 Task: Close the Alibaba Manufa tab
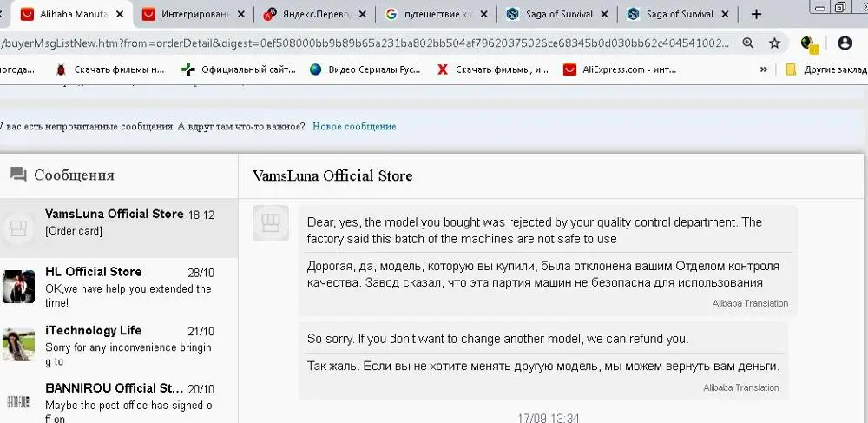120,15
